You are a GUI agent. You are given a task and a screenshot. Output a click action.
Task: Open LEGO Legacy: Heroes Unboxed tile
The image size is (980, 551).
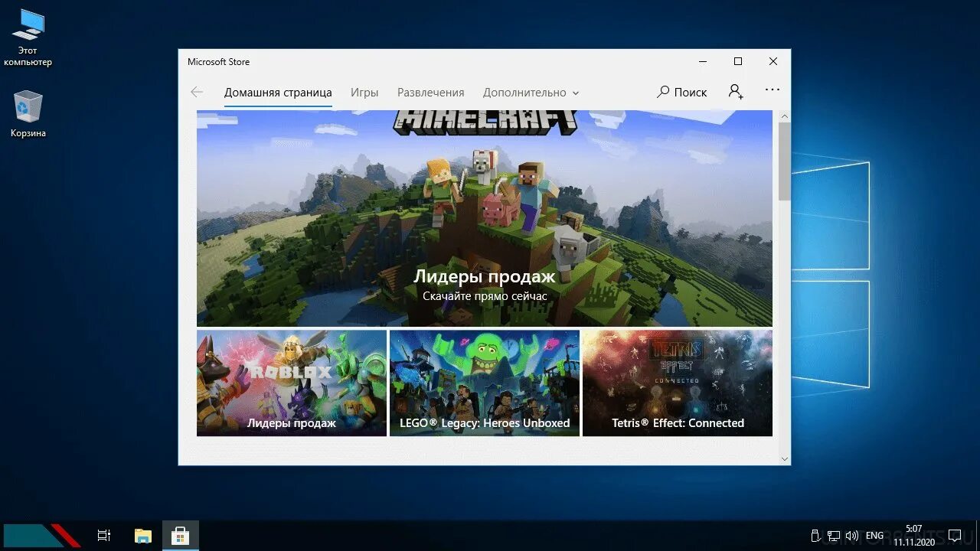(x=485, y=383)
